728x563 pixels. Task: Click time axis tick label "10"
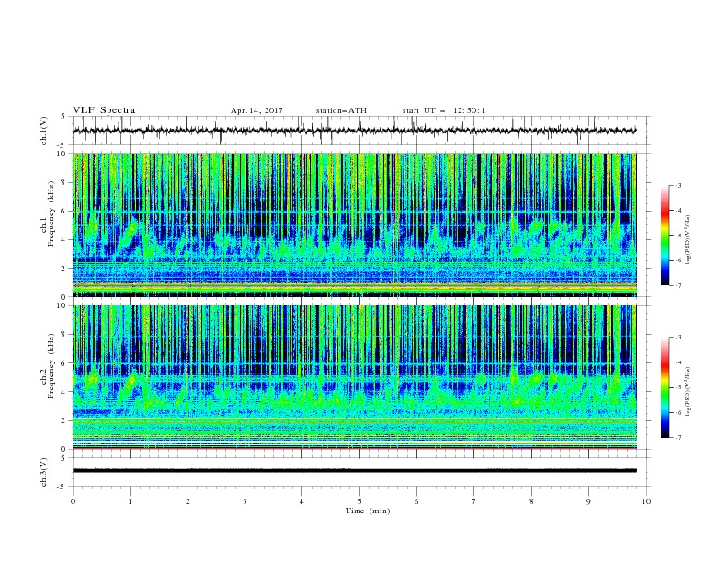(x=646, y=502)
